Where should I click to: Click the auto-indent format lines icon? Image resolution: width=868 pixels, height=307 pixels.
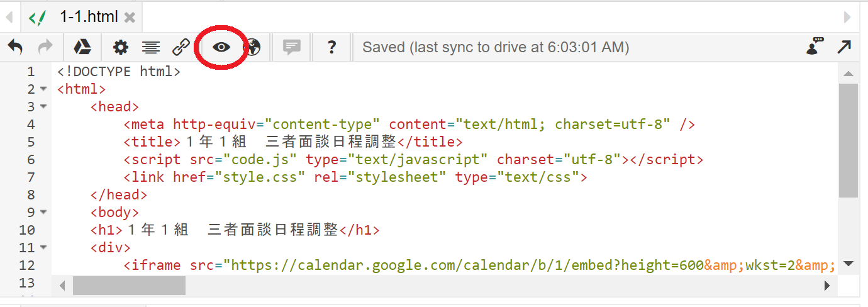point(151,47)
